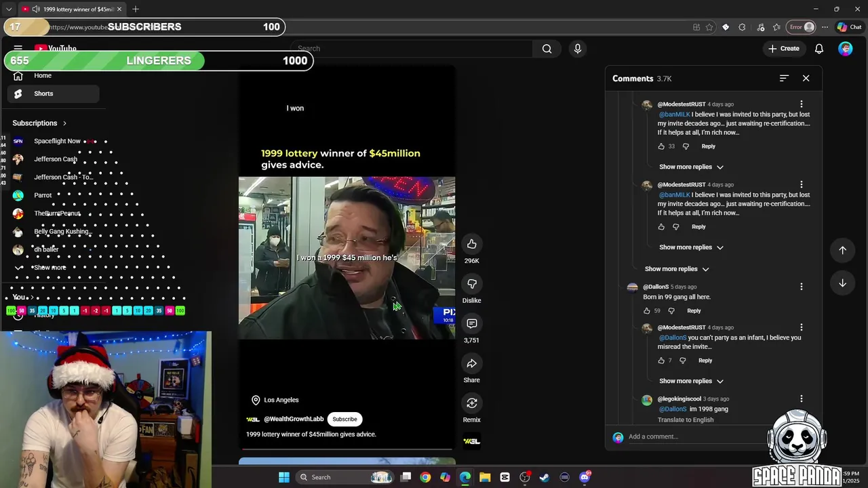Open Steam from the taskbar

click(x=544, y=477)
